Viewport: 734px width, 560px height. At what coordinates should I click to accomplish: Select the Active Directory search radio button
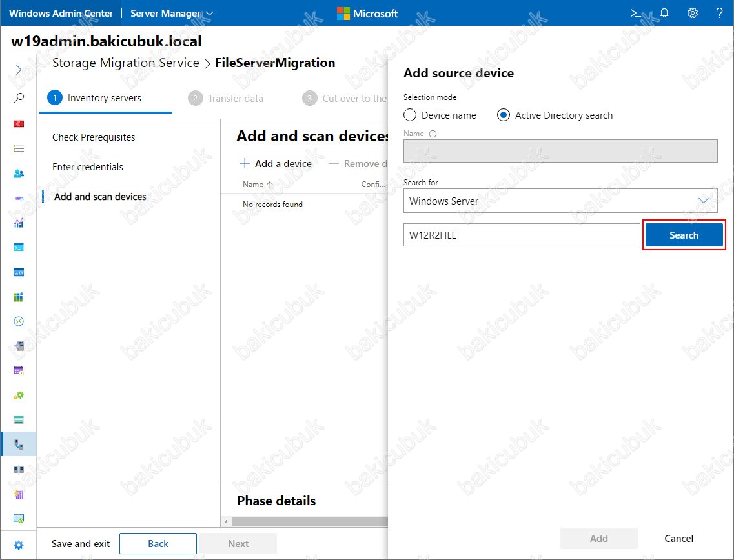pyautogui.click(x=504, y=115)
